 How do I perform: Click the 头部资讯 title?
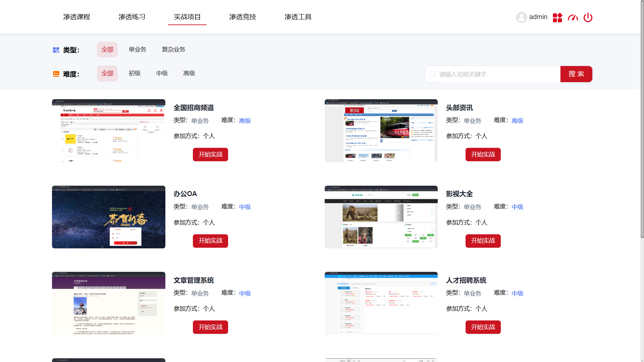click(x=459, y=108)
